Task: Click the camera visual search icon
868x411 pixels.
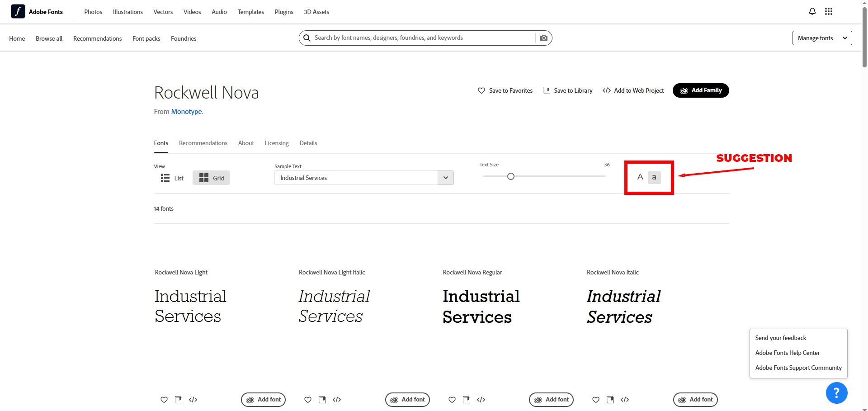Action: tap(544, 38)
